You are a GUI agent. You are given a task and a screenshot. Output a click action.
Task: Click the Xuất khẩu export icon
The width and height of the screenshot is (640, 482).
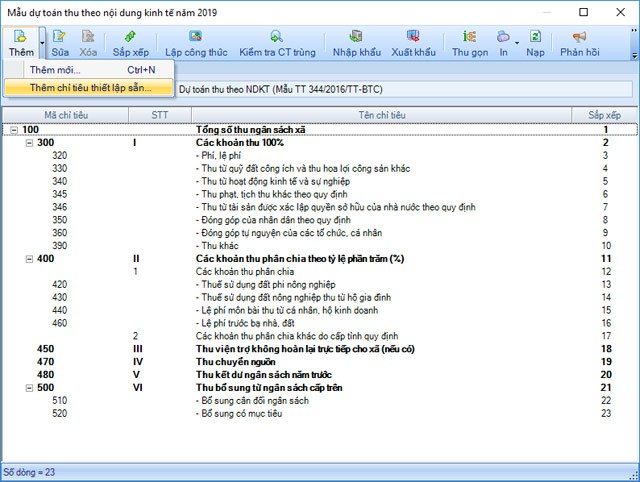pyautogui.click(x=413, y=41)
